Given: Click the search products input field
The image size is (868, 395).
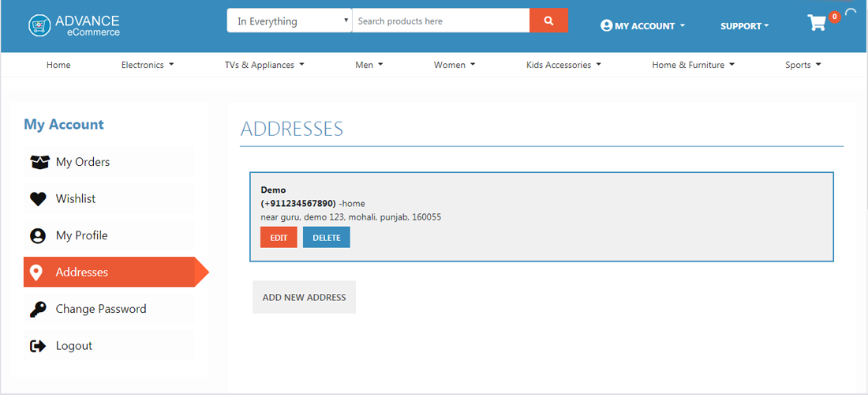Looking at the screenshot, I should click(440, 21).
